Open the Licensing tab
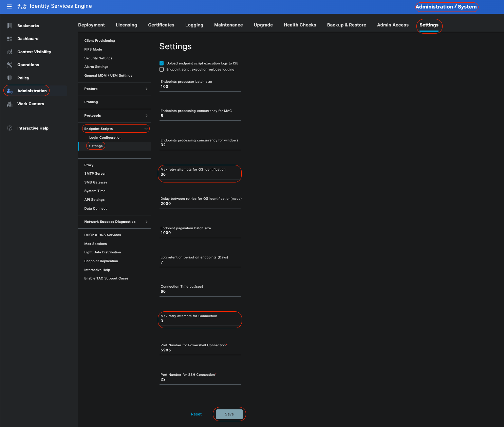The image size is (504, 427). 126,25
